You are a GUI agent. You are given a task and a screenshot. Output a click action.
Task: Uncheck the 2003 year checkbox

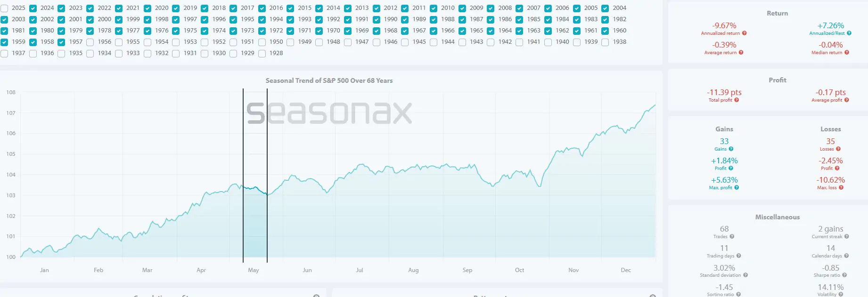[4, 20]
